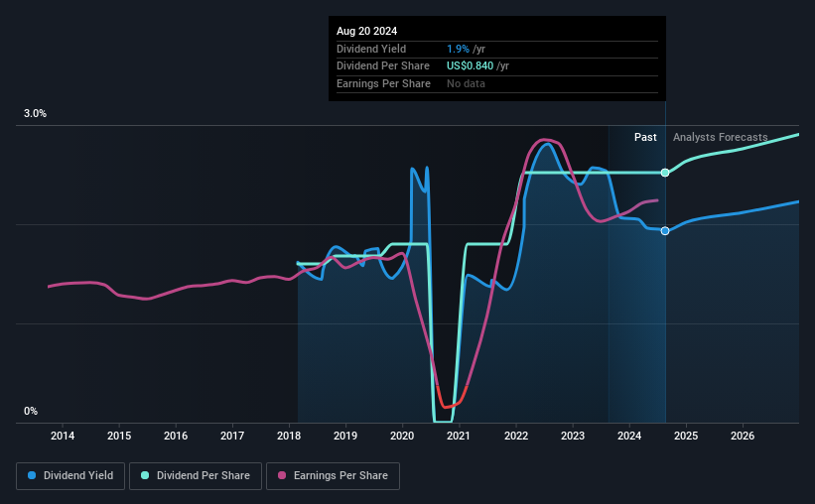815x504 pixels.
Task: Click the Analysts Forecasts label
Action: pos(721,137)
